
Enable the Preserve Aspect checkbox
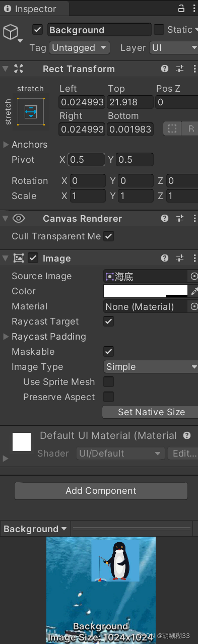click(108, 397)
